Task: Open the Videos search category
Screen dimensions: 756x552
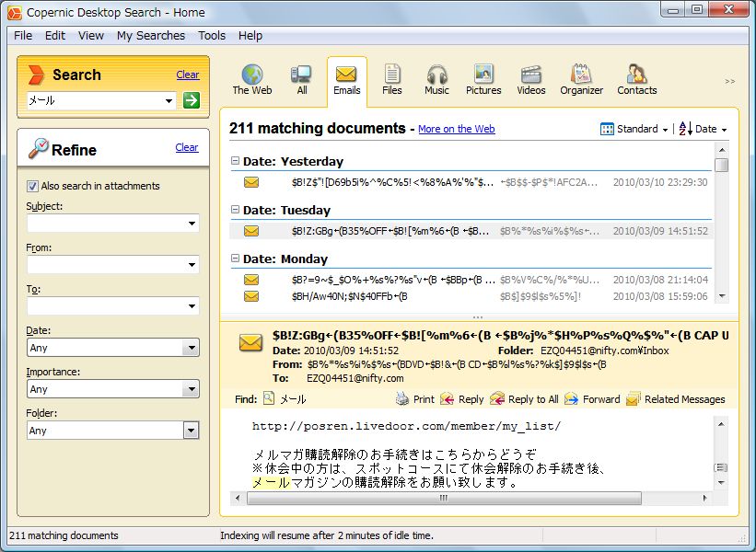Action: 531,80
